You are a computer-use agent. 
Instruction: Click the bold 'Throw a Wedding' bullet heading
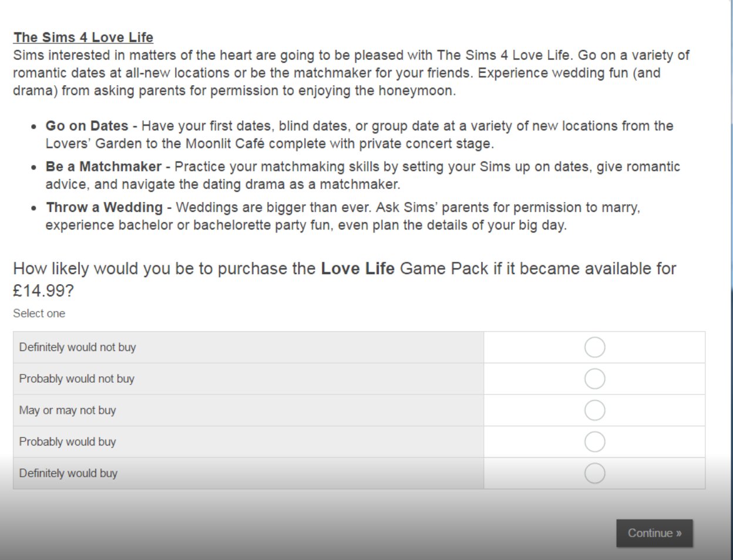(105, 208)
